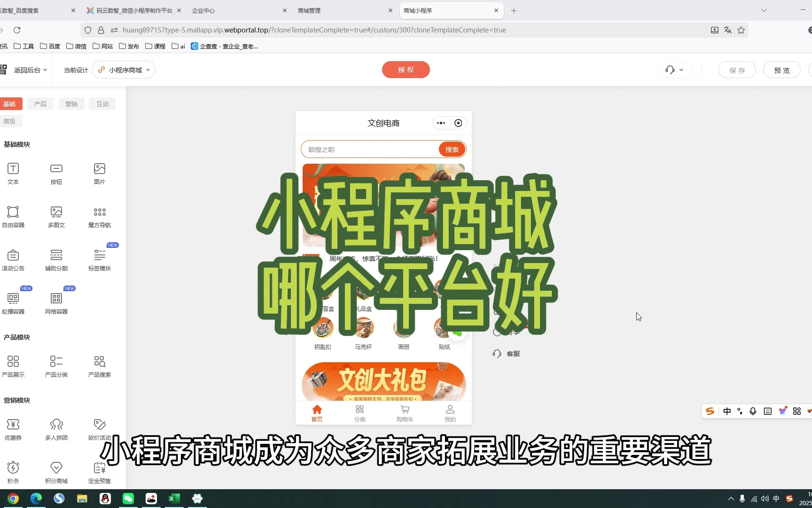The image size is (812, 508).
Task: Click the 保存 save button
Action: pyautogui.click(x=737, y=70)
